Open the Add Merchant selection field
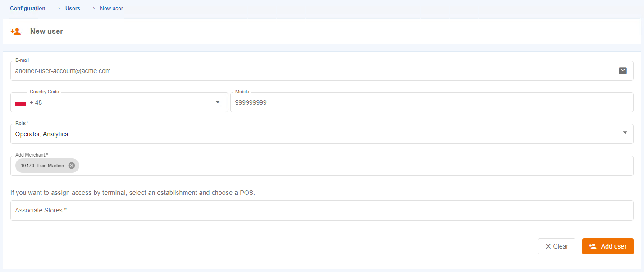 click(x=315, y=165)
